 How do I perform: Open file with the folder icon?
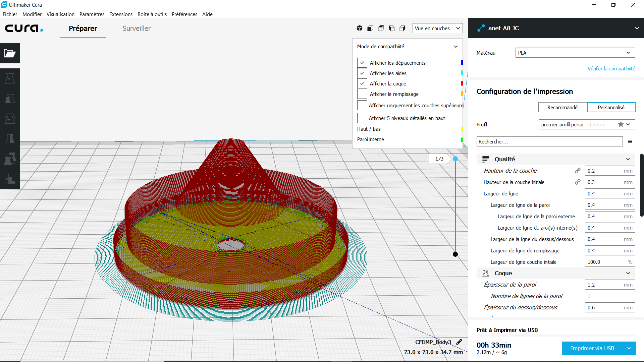click(x=10, y=53)
